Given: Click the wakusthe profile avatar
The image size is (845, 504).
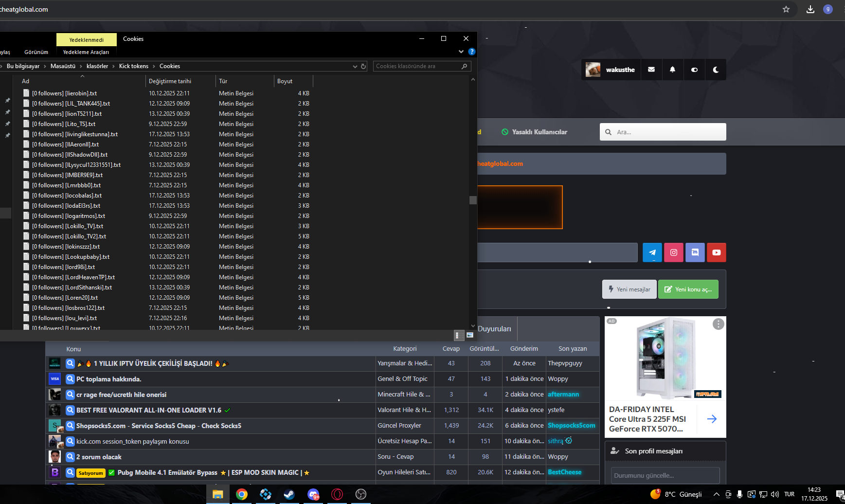Looking at the screenshot, I should (593, 70).
